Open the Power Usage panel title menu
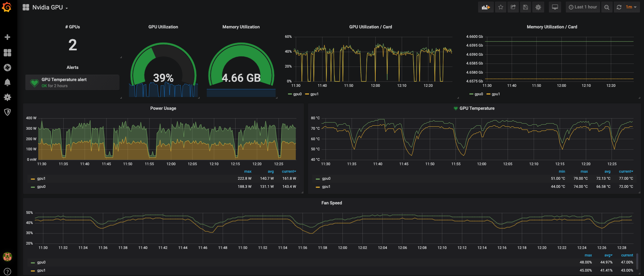This screenshot has width=644, height=276. 163,108
